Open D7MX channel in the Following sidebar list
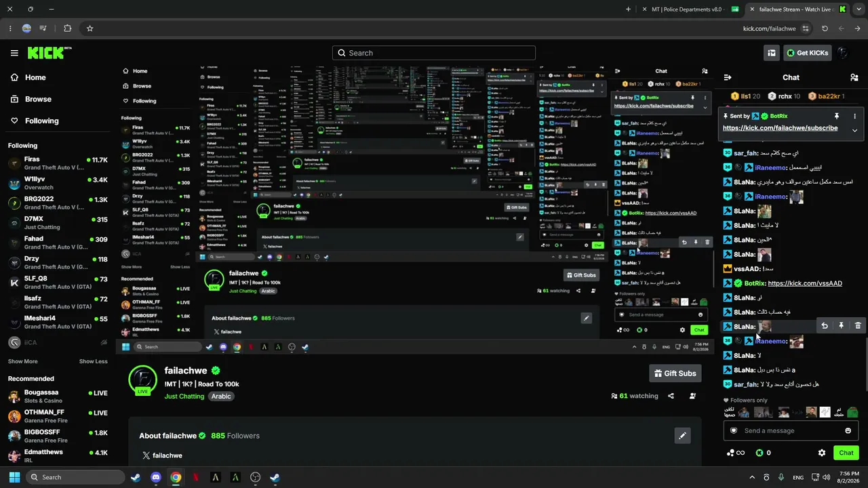This screenshot has width=868, height=488. [57, 223]
